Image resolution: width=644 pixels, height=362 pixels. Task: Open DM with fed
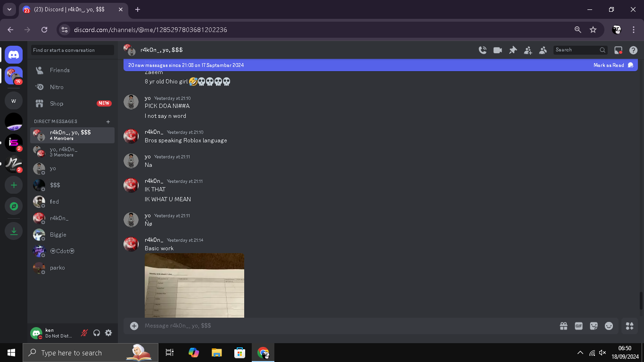72,201
